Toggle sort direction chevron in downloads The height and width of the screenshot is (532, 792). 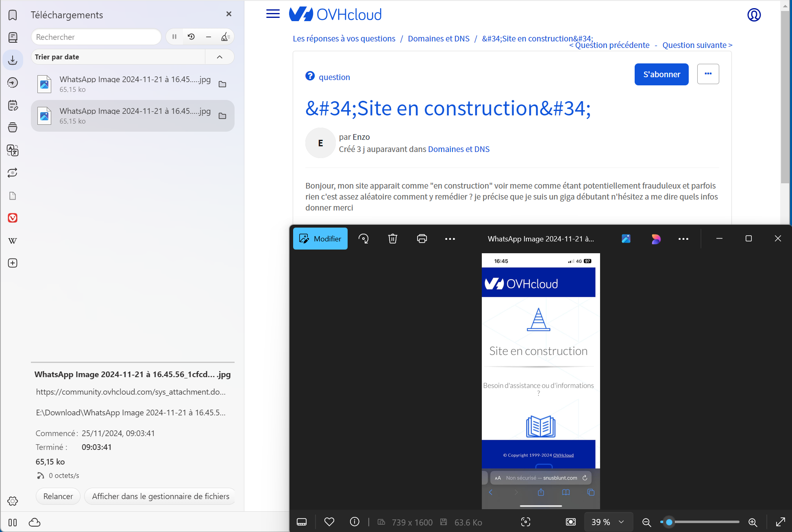click(x=220, y=57)
